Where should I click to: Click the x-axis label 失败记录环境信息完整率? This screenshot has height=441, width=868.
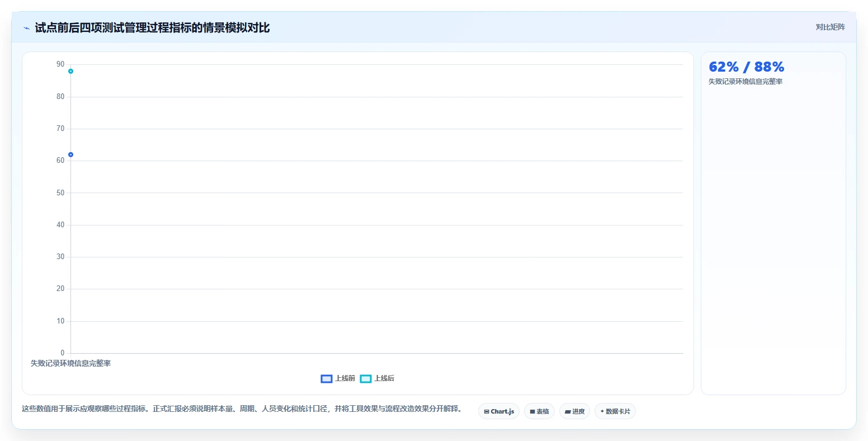(70, 363)
